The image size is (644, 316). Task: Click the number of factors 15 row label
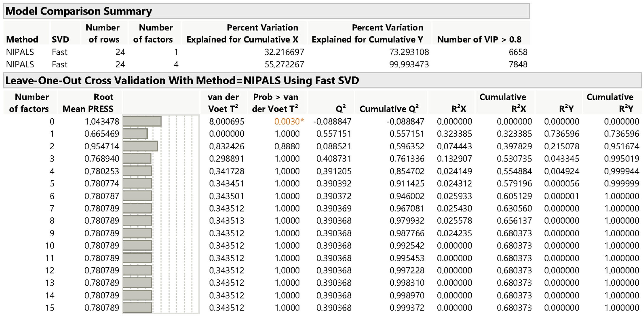(x=50, y=308)
